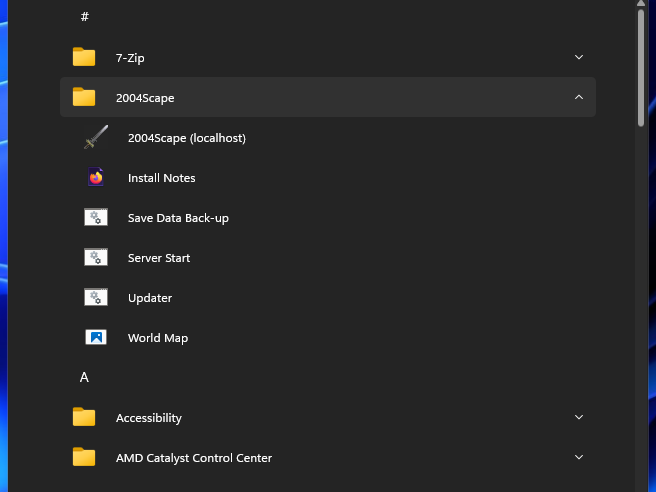Click the scrollbar up arrow
Image resolution: width=656 pixels, height=492 pixels.
click(641, 5)
